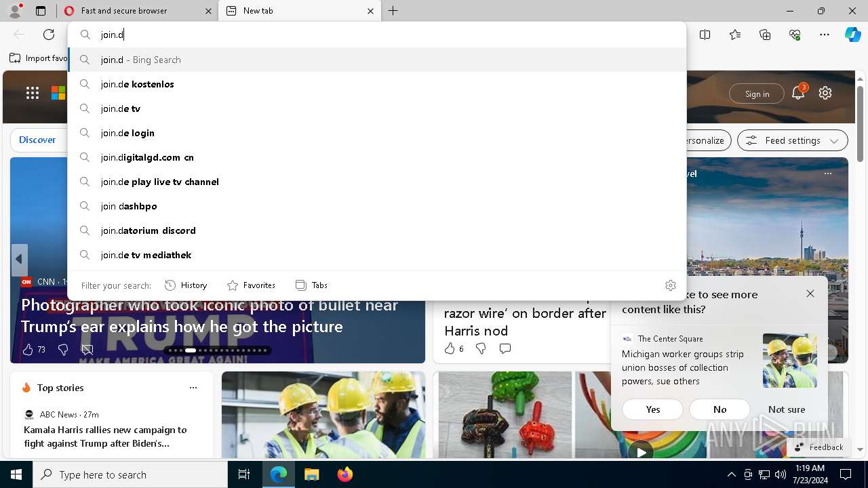Open the split screen icon

[705, 35]
